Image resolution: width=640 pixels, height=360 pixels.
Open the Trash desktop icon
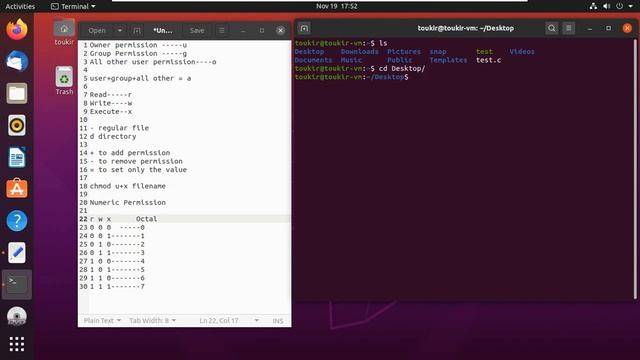(x=64, y=80)
